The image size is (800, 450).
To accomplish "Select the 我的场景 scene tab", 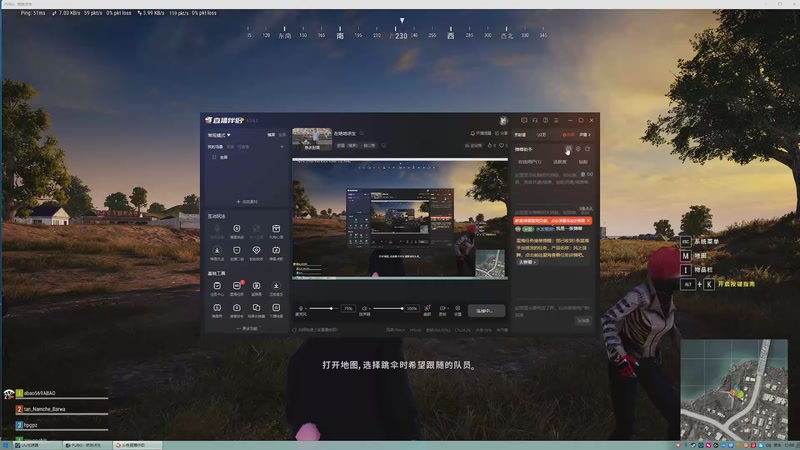I will (x=215, y=147).
